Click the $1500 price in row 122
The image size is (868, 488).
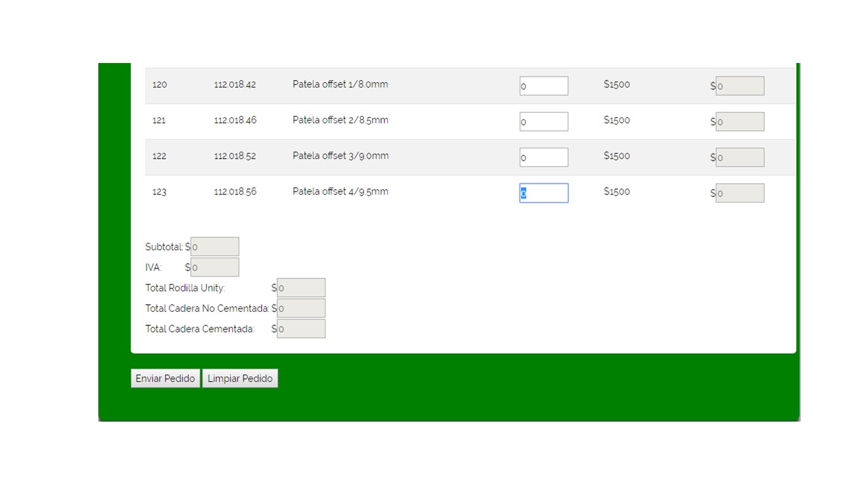click(617, 156)
